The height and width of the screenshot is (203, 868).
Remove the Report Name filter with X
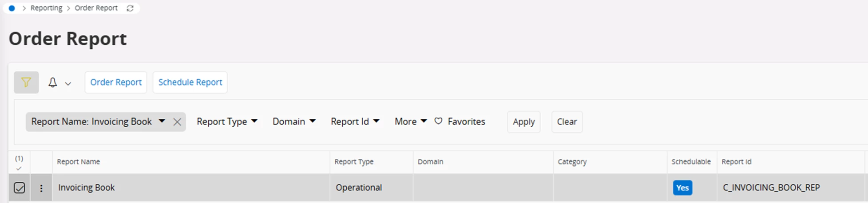coord(177,122)
